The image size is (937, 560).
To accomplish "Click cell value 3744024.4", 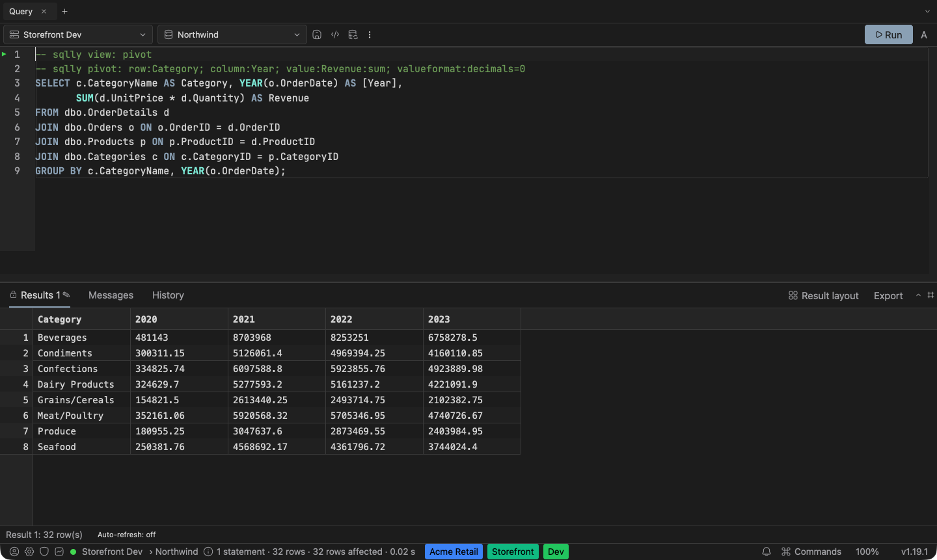I will pos(472,447).
